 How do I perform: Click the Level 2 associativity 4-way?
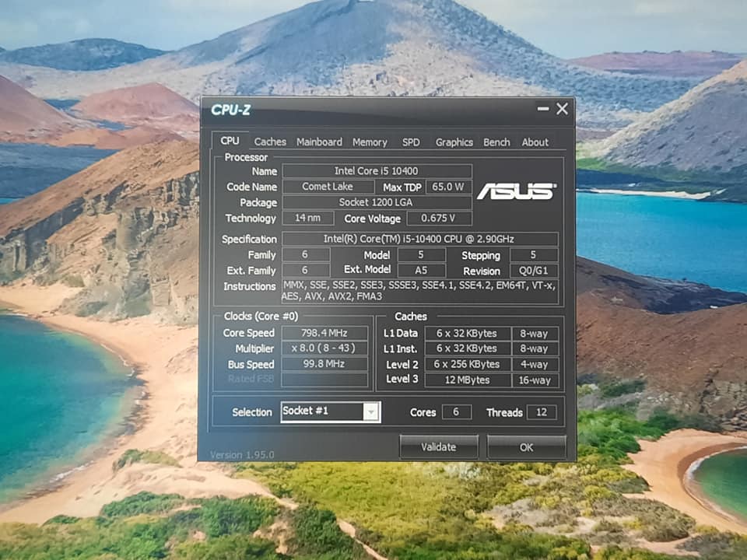(535, 365)
